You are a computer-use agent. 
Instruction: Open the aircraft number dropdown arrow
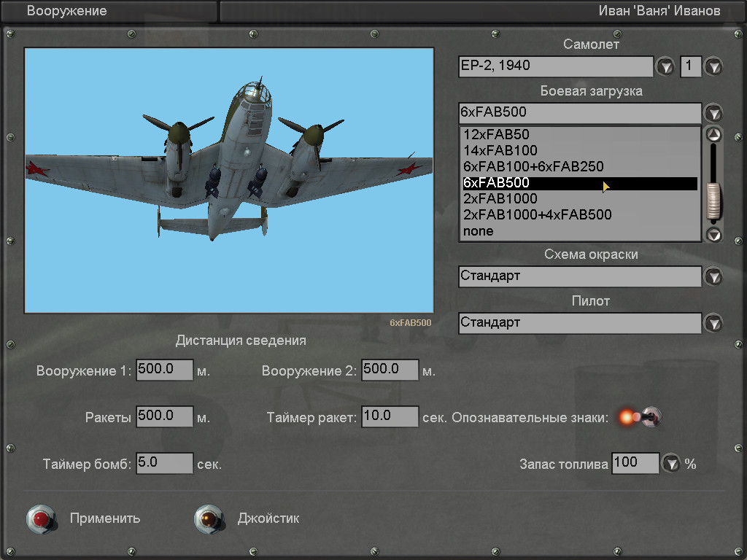[713, 66]
